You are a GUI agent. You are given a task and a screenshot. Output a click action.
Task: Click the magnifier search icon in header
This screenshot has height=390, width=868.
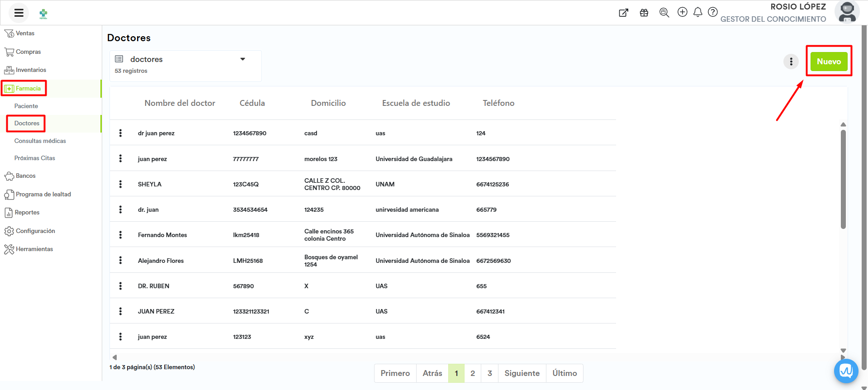click(664, 13)
